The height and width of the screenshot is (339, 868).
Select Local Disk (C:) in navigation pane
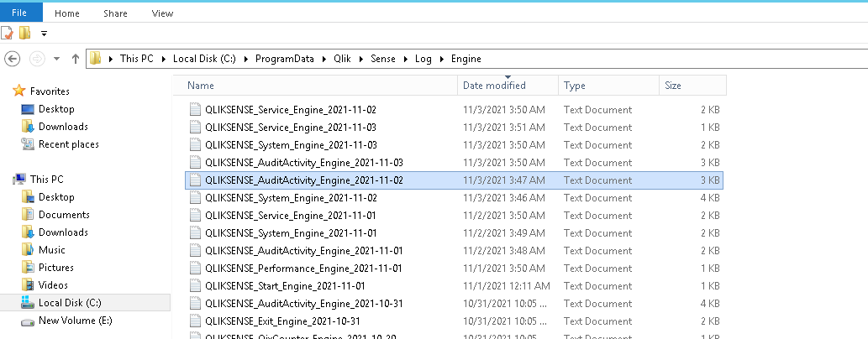tap(70, 303)
